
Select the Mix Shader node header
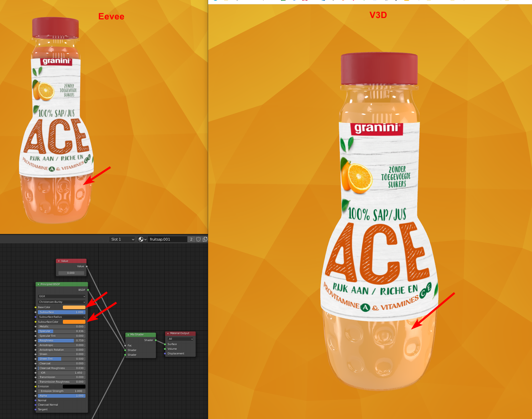tap(141, 335)
